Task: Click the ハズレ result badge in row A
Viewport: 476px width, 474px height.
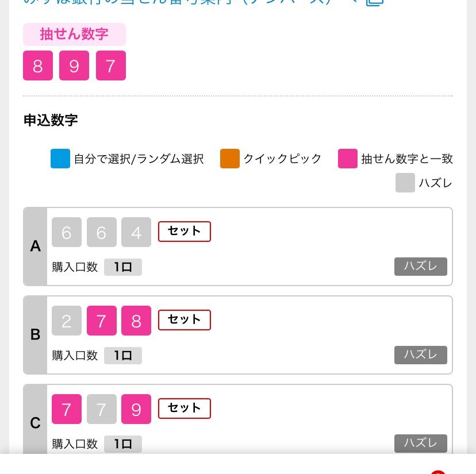Action: (420, 267)
